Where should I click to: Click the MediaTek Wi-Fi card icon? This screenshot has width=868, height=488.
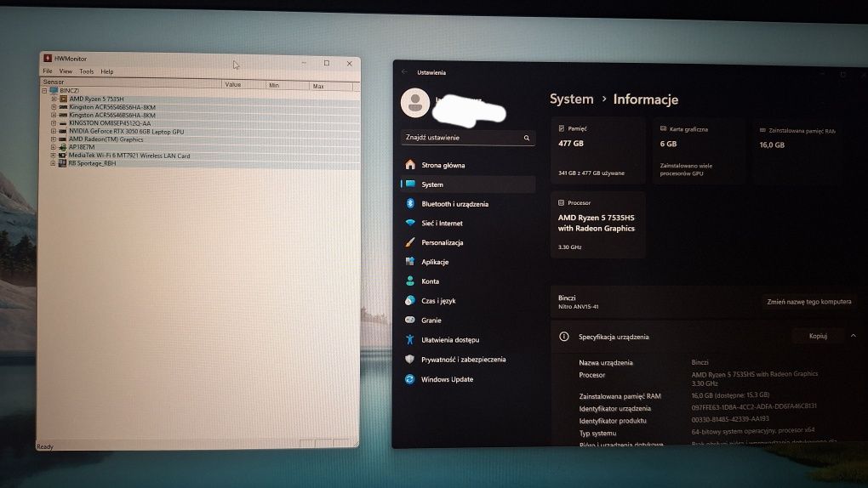[x=63, y=156]
